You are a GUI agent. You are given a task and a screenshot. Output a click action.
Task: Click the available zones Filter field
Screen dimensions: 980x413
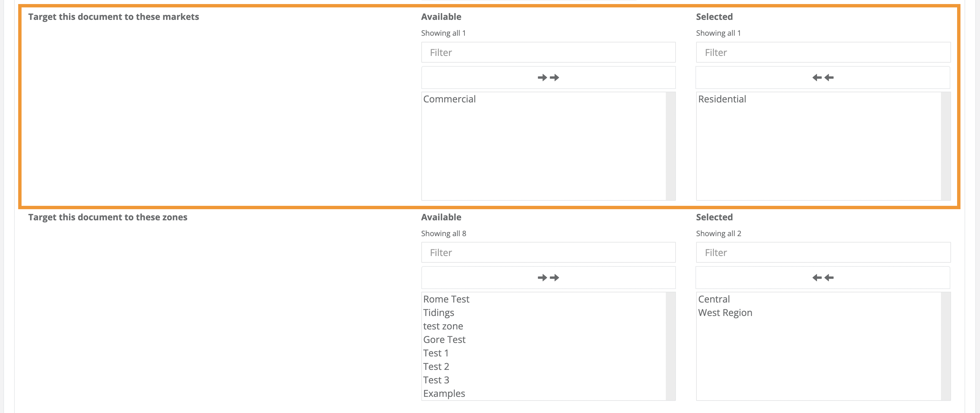pyautogui.click(x=548, y=252)
